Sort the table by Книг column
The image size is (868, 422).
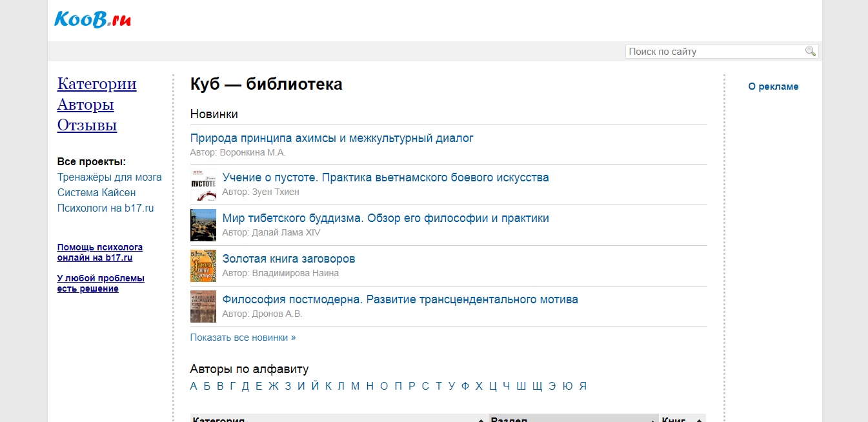[x=681, y=418]
